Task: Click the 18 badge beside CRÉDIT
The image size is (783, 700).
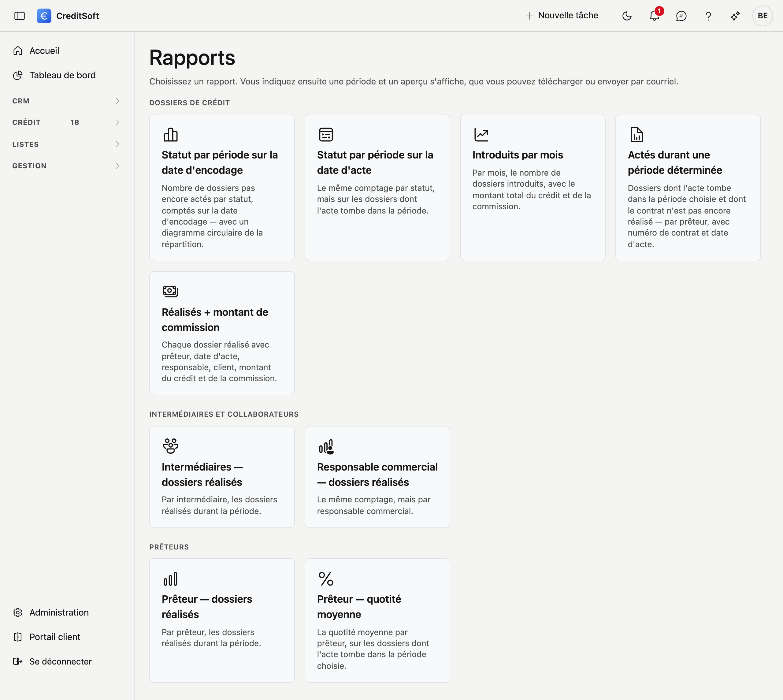Action: point(75,122)
